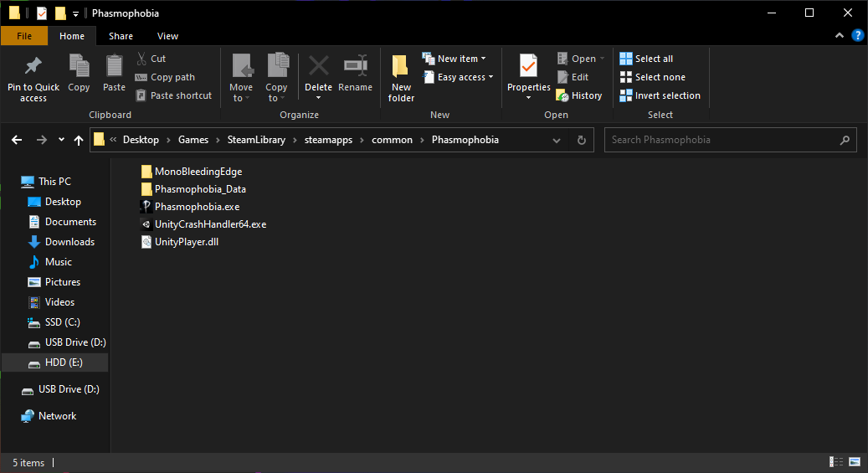Viewport: 868px width, 473px height.
Task: Open Desktop in the navigation pane
Action: coord(54,202)
